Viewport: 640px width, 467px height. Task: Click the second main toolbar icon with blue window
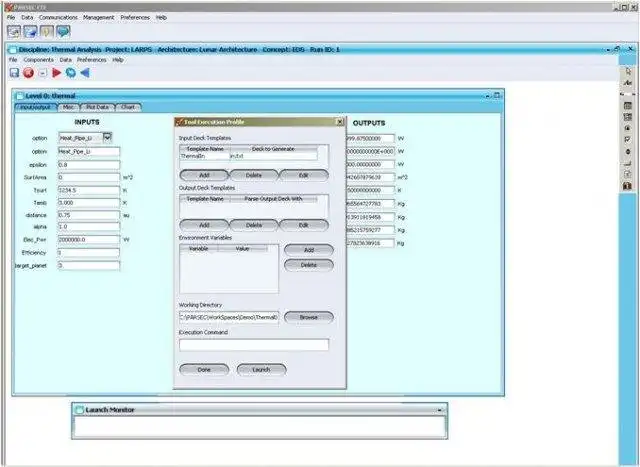coord(31,32)
